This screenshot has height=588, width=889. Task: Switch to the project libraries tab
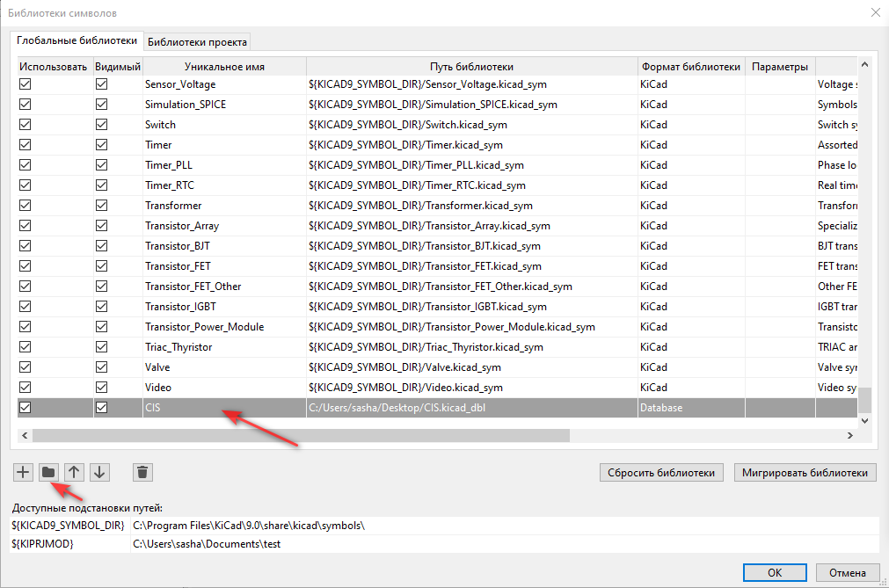[x=198, y=41]
